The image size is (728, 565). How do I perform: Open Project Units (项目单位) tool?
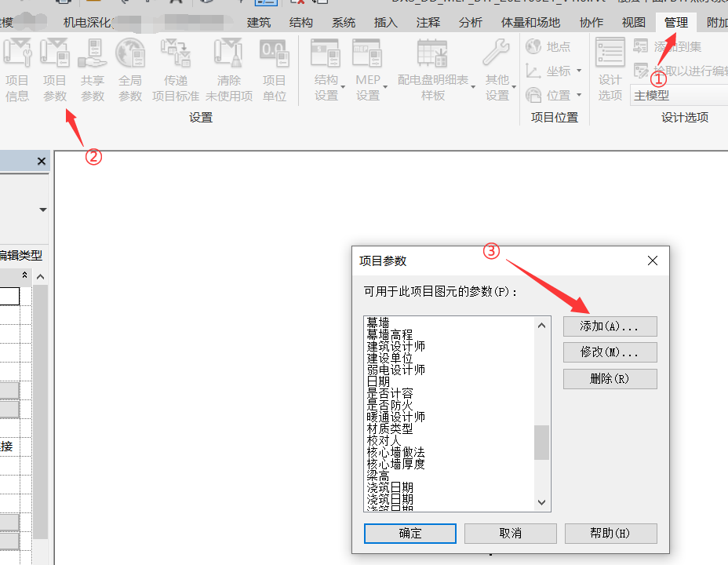tap(274, 70)
